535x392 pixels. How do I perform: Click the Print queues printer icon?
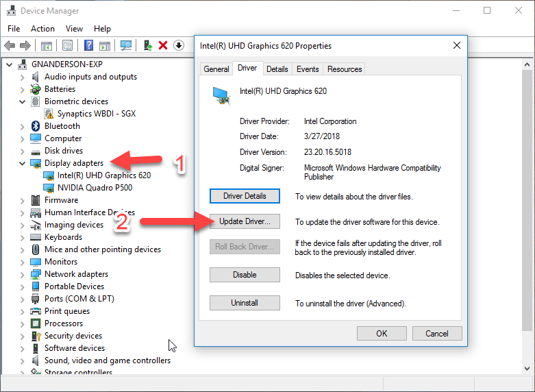36,311
